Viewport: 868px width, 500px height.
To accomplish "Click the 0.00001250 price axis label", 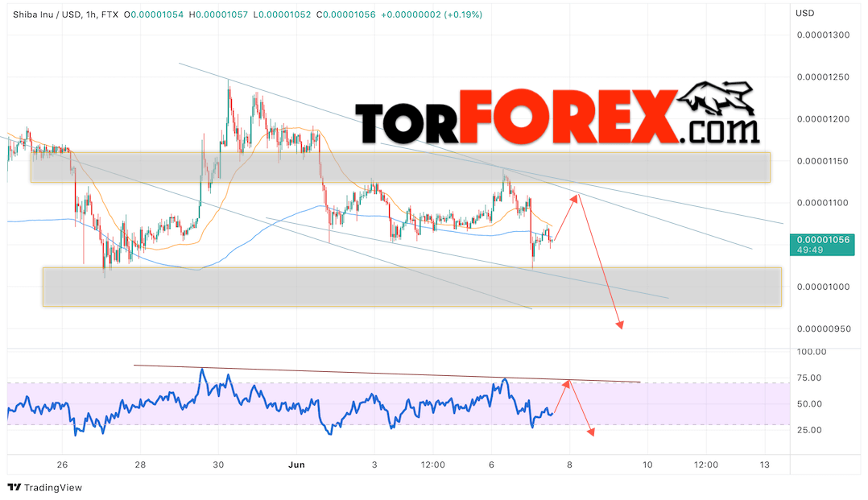I will (823, 77).
